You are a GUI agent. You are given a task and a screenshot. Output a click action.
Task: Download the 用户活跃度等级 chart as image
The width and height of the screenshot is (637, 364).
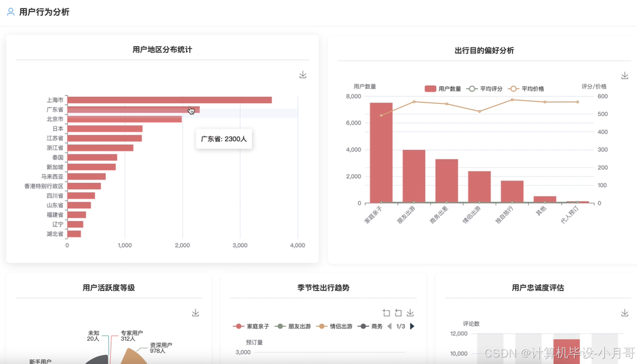[195, 313]
